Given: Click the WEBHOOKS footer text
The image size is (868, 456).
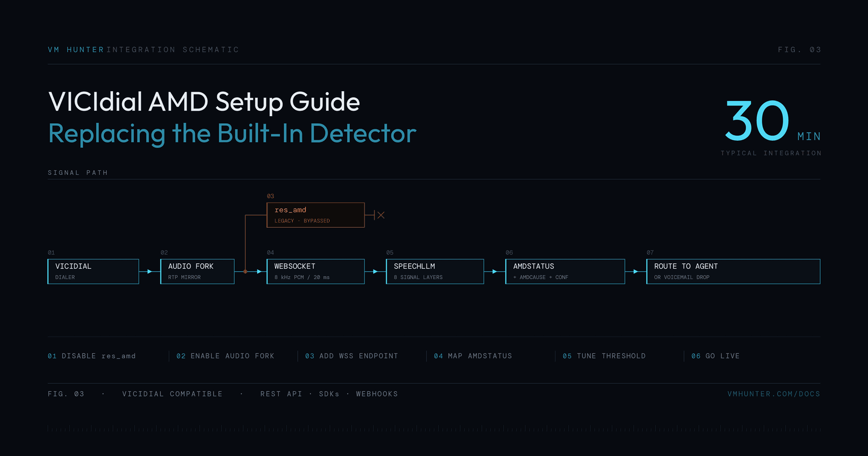Looking at the screenshot, I should pyautogui.click(x=377, y=394).
